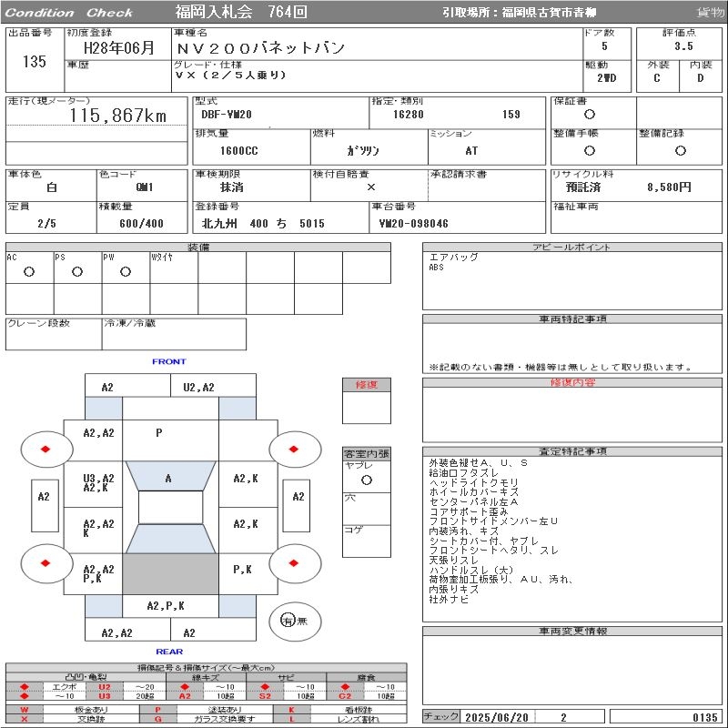This screenshot has height=728, width=728.
Task: Click the L legend label for レンズ割れ
Action: point(292,719)
